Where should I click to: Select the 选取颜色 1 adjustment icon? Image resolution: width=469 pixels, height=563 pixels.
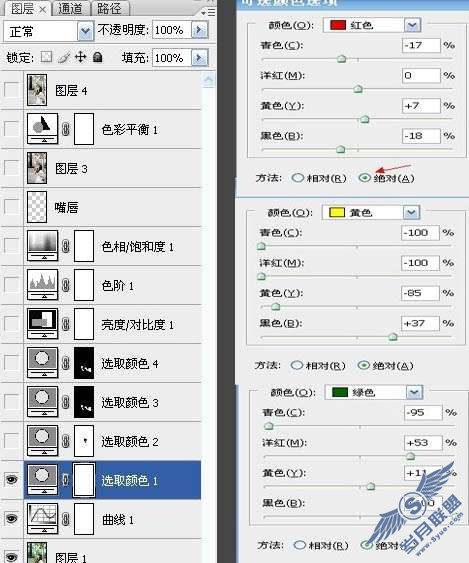42,480
